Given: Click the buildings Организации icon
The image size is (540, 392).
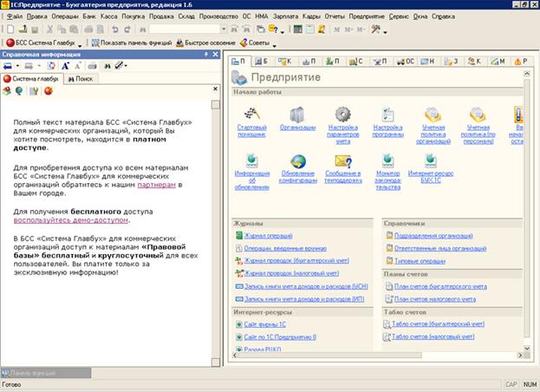Looking at the screenshot, I should [x=296, y=114].
